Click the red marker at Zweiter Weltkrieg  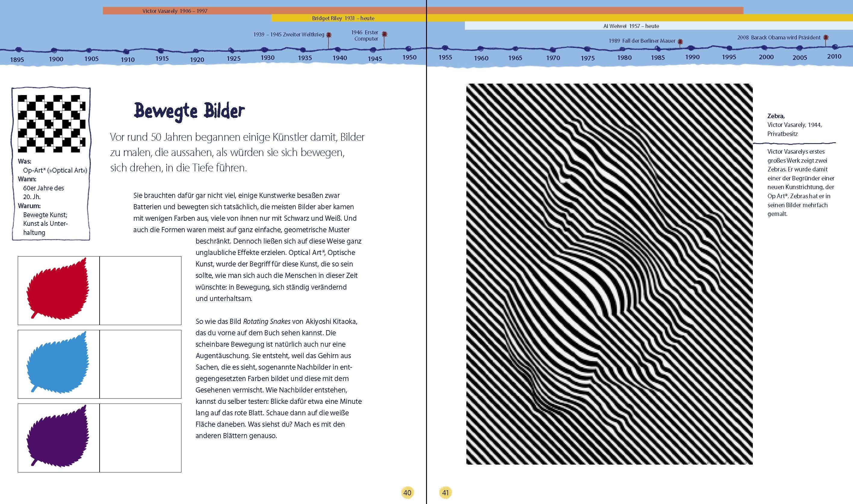[x=329, y=35]
